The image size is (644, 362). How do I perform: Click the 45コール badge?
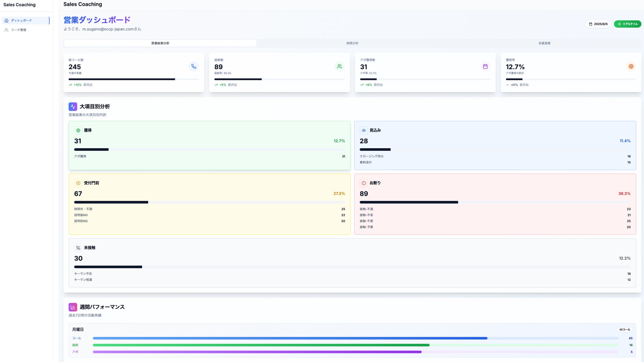point(624,330)
